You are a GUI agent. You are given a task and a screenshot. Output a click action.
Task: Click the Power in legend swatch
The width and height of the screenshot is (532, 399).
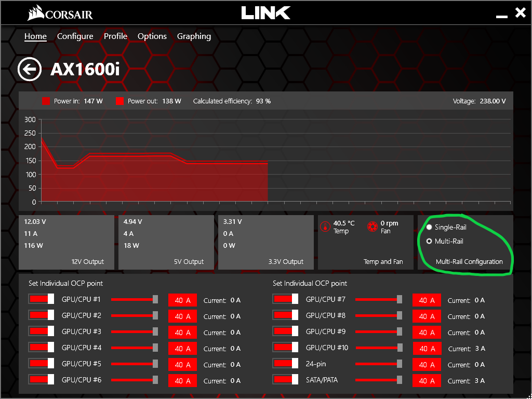[46, 101]
